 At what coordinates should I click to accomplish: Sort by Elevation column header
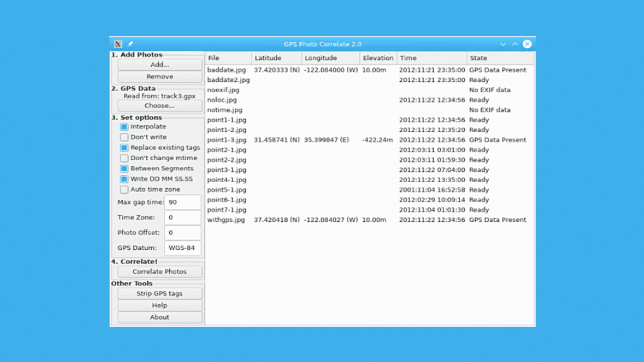[x=378, y=58]
